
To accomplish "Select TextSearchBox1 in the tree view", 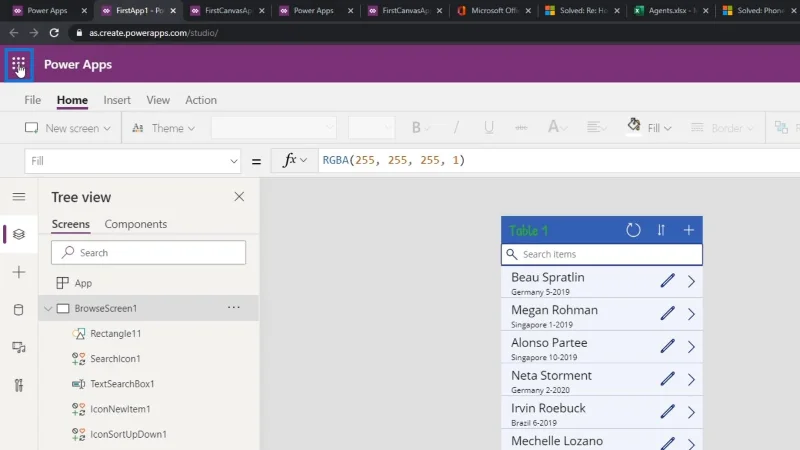I will 122,384.
